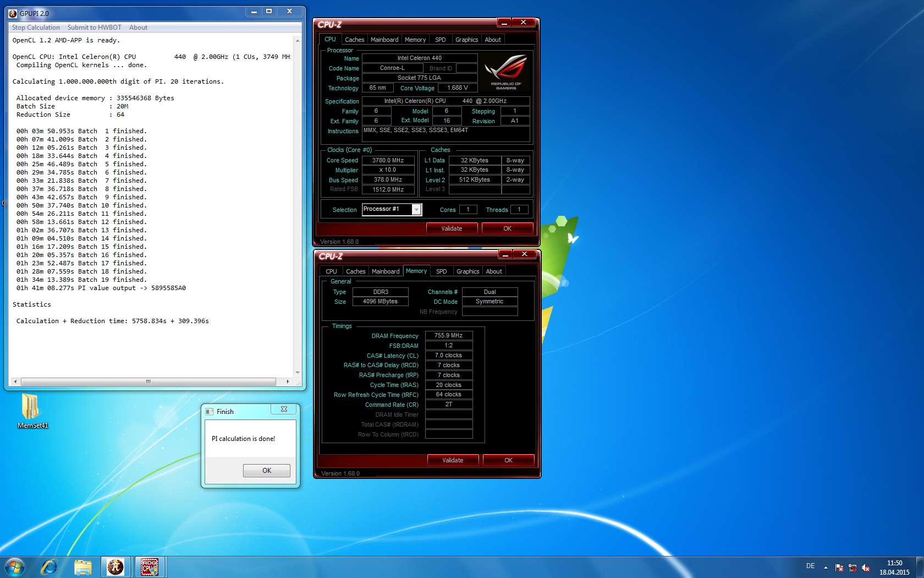This screenshot has width=924, height=578.
Task: Open About tab in bottom CPU-Z
Action: coord(494,271)
